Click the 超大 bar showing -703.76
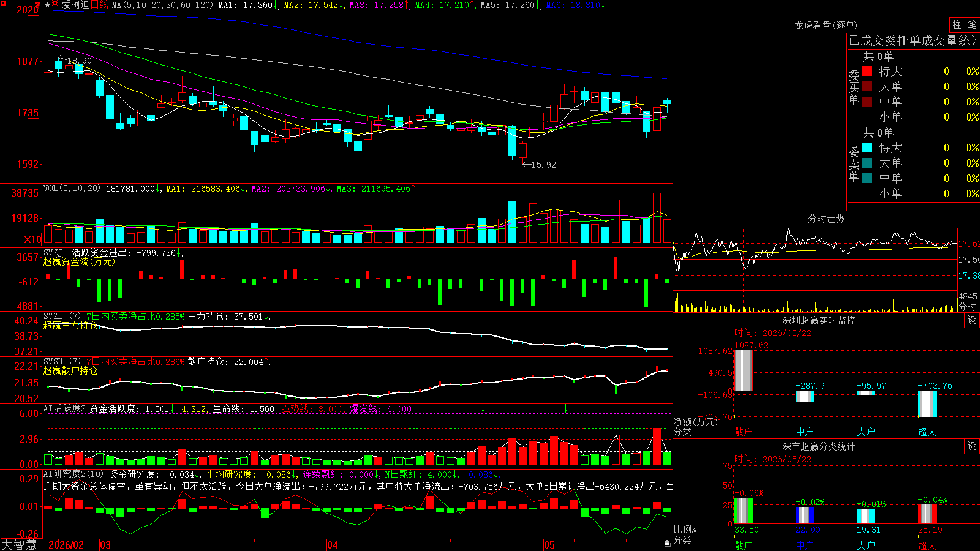The height and width of the screenshot is (551, 980). point(927,404)
